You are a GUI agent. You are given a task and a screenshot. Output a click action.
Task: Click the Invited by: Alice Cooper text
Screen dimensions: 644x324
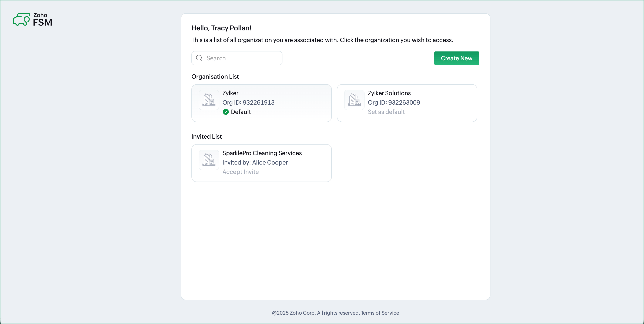pyautogui.click(x=255, y=162)
